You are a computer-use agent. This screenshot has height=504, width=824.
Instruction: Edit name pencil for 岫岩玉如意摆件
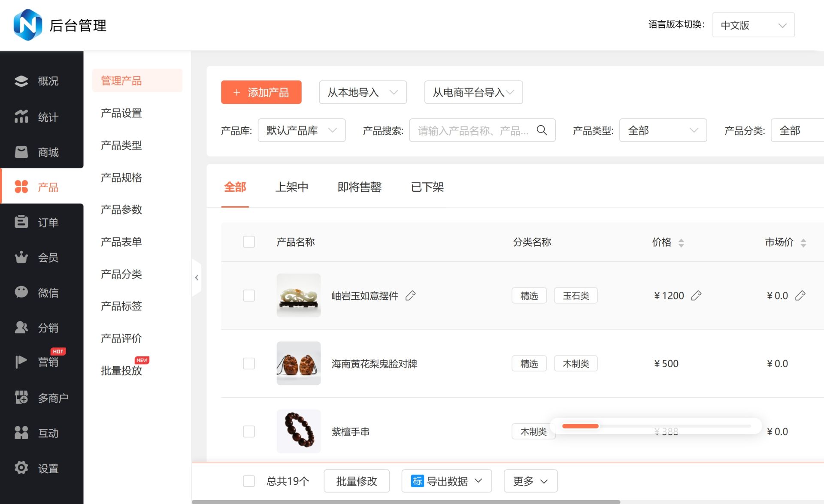click(411, 296)
